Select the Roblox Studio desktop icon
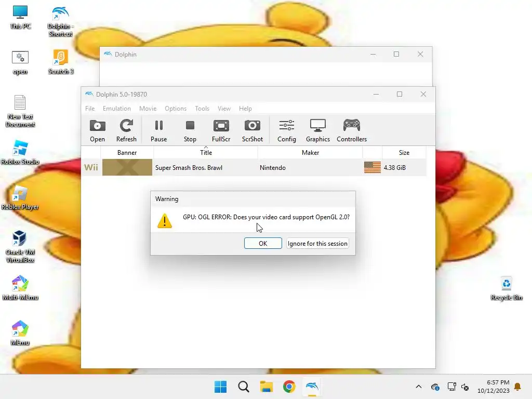 pos(20,152)
